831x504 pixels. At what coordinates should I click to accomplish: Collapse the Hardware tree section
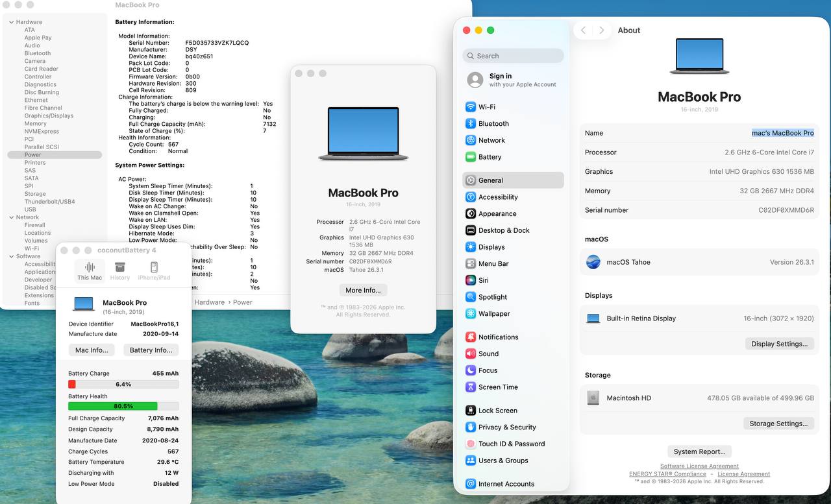[x=11, y=22]
